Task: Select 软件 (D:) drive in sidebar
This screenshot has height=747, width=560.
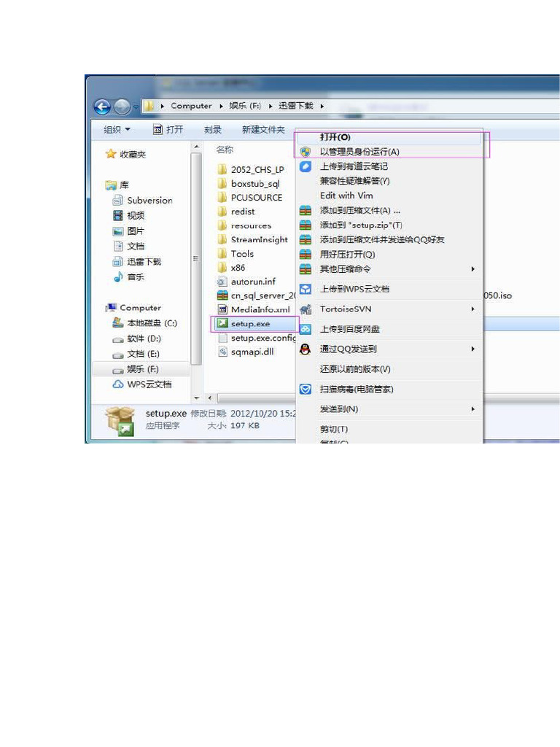Action: pyautogui.click(x=144, y=338)
